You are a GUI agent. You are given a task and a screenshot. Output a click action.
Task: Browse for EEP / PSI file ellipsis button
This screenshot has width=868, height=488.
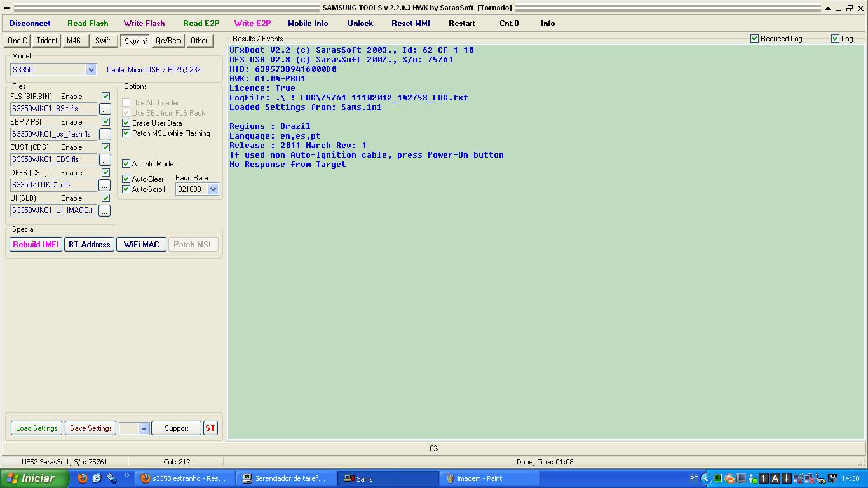(105, 135)
